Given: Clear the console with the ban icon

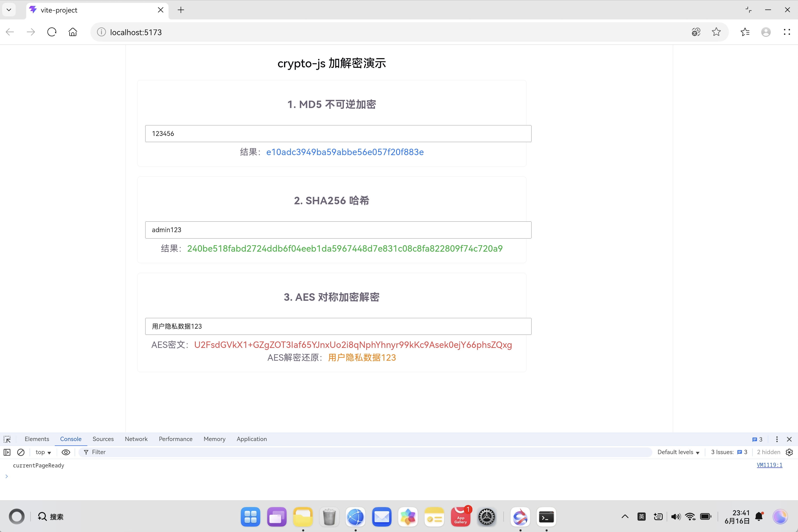Looking at the screenshot, I should coord(21,452).
